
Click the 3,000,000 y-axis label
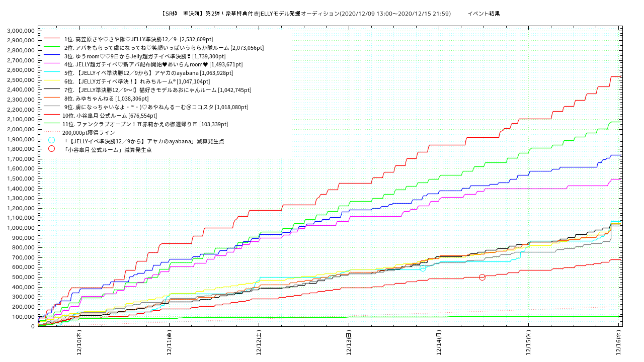(x=20, y=31)
